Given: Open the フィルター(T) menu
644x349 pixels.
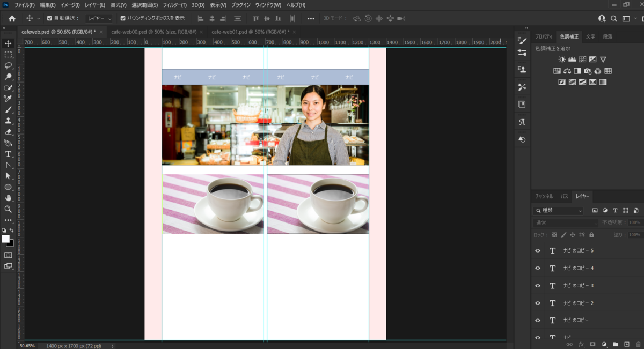Looking at the screenshot, I should [x=174, y=5].
